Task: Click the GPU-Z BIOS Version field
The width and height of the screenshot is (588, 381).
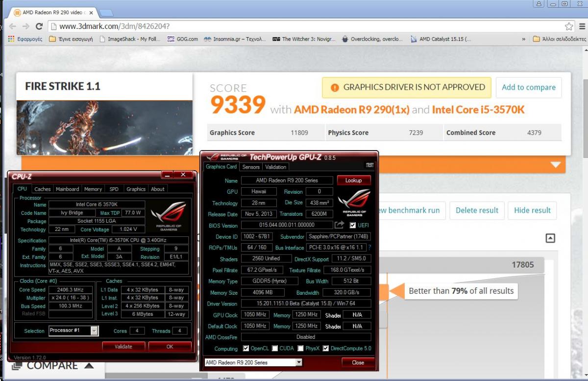Action: click(287, 225)
